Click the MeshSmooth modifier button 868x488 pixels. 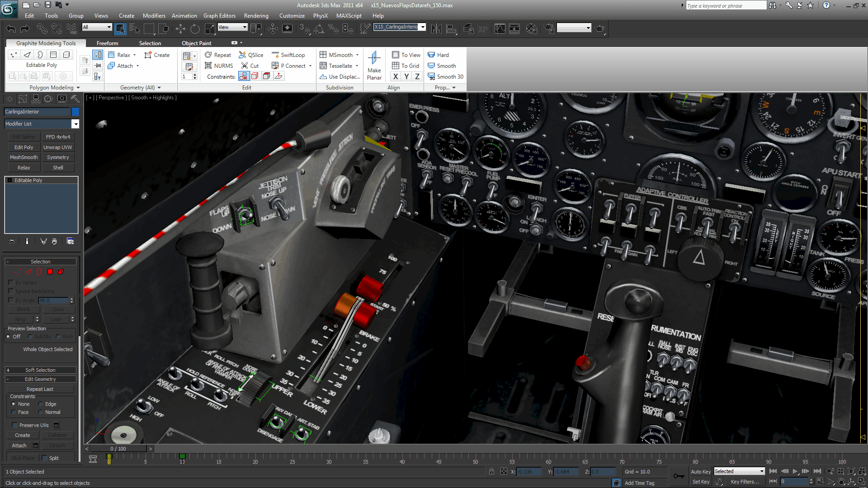(x=24, y=157)
